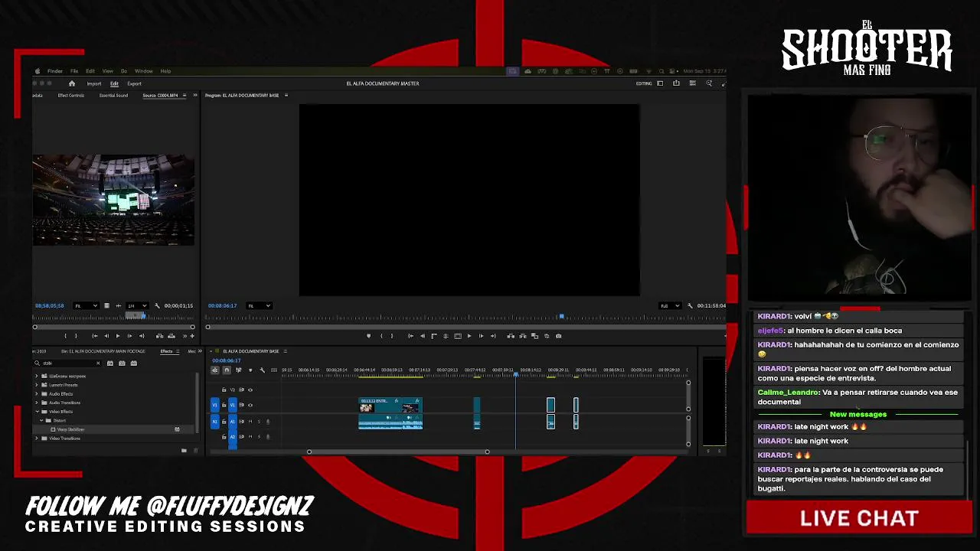Viewport: 980px width, 551px height.
Task: Click Mark In in the Source monitor
Action: tap(66, 336)
